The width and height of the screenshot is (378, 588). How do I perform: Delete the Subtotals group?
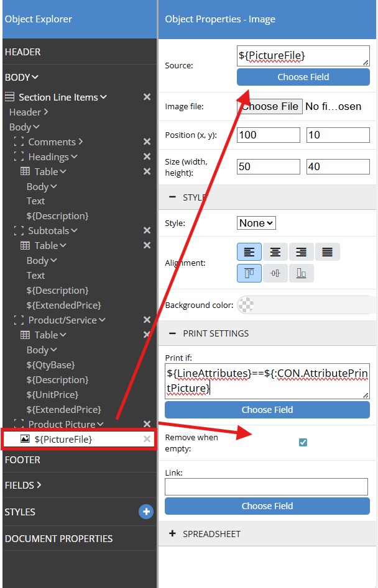tap(147, 230)
